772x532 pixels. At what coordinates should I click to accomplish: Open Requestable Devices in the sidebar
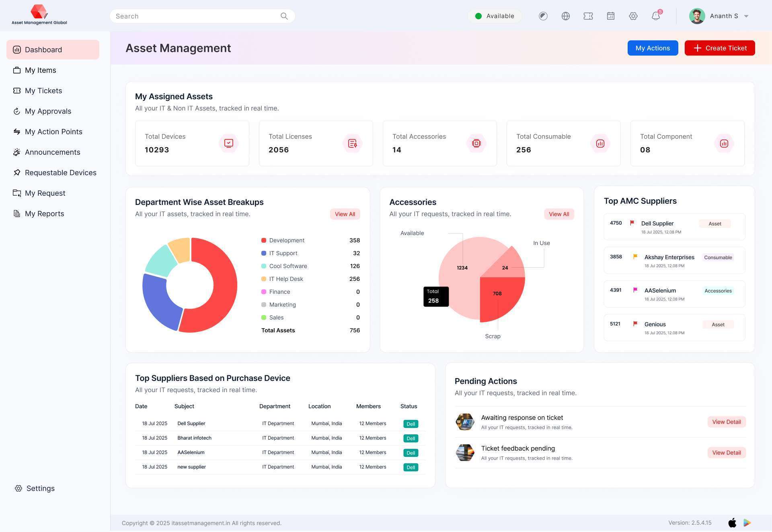pos(60,172)
